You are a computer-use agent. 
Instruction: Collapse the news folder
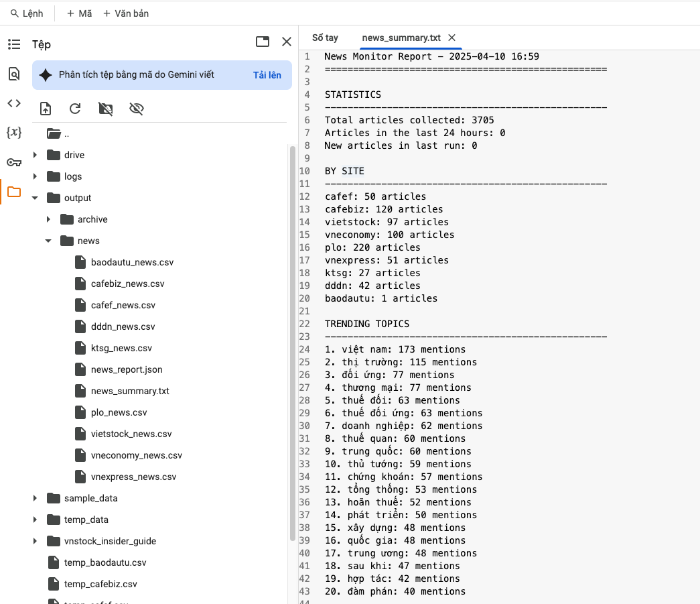tap(48, 241)
